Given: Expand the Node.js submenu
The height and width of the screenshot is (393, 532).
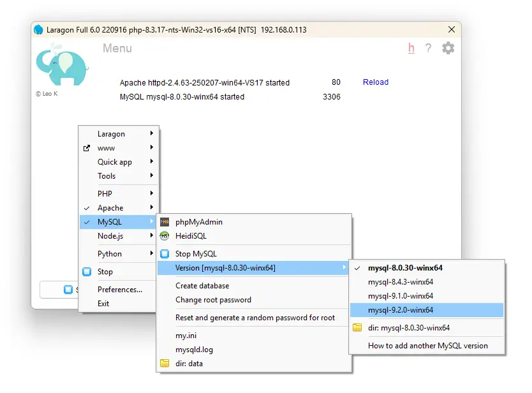Looking at the screenshot, I should pos(118,236).
